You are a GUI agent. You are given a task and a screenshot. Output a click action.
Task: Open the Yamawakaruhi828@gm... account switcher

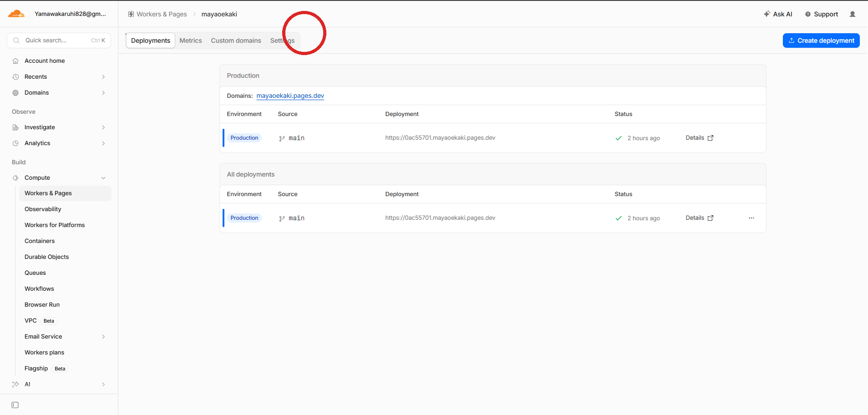(70, 14)
